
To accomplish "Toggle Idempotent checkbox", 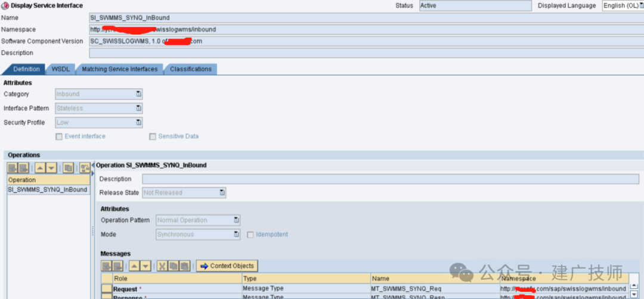I will [250, 235].
